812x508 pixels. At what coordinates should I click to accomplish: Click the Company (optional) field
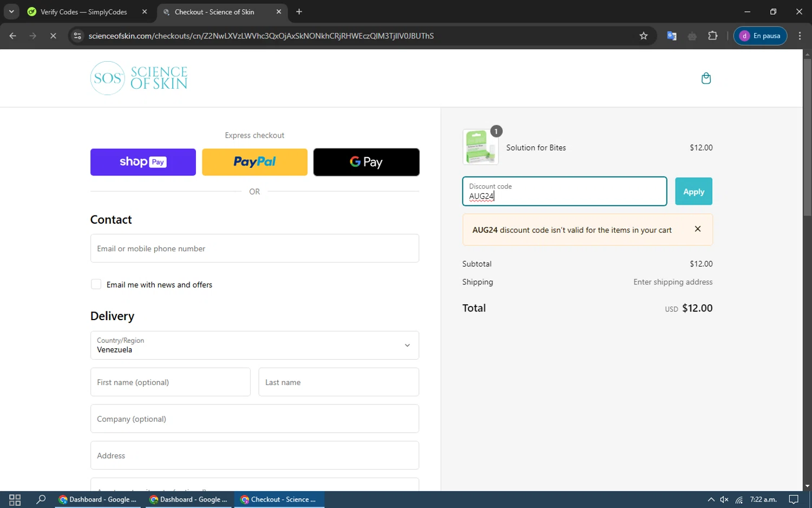254,419
